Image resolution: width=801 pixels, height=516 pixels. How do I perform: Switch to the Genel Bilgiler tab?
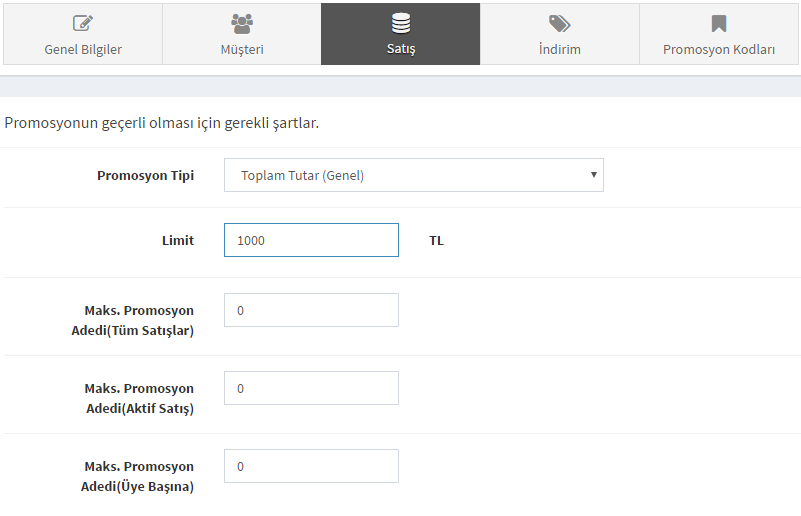[83, 34]
